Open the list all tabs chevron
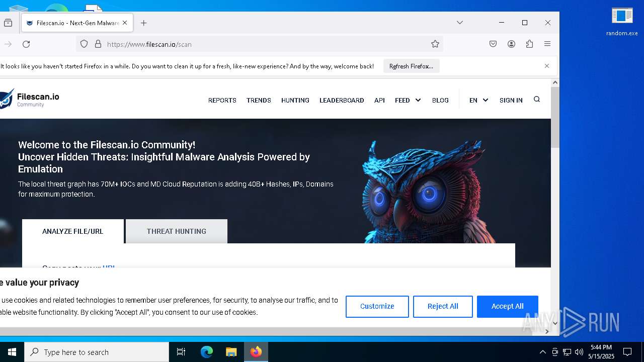Screen dimensions: 644x362 (x=460, y=23)
